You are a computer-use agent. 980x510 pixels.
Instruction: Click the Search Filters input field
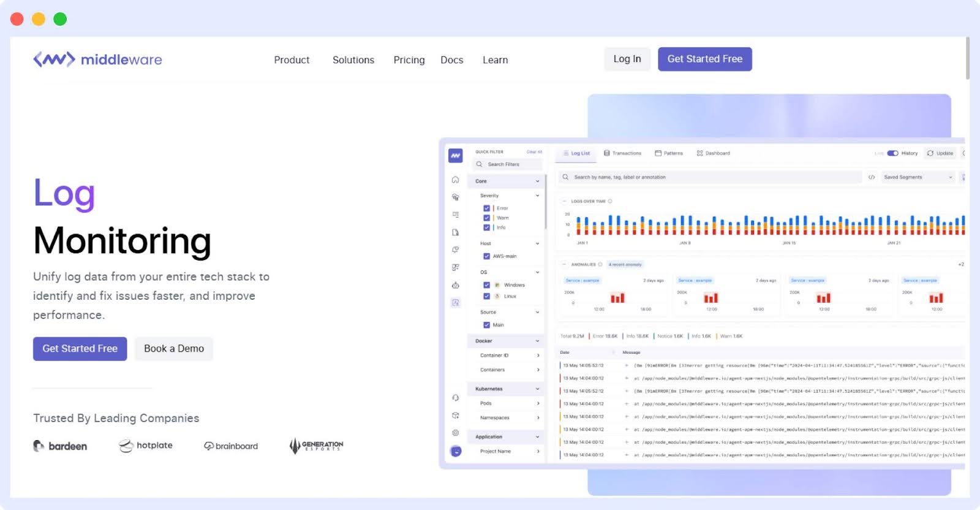[508, 164]
